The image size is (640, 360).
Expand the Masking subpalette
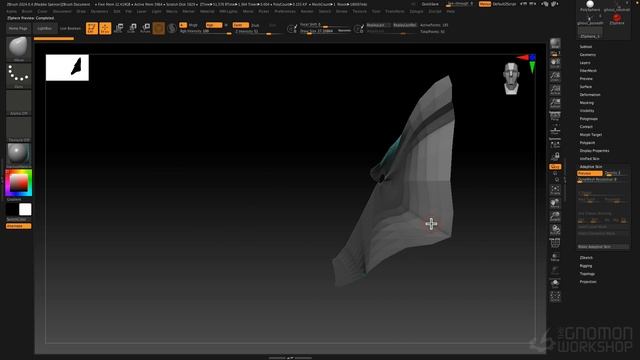click(x=587, y=103)
